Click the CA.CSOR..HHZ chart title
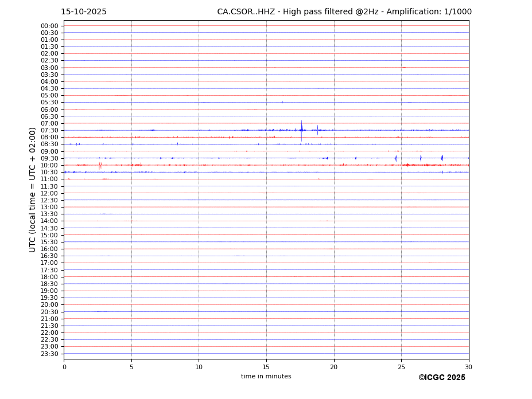 coord(344,12)
